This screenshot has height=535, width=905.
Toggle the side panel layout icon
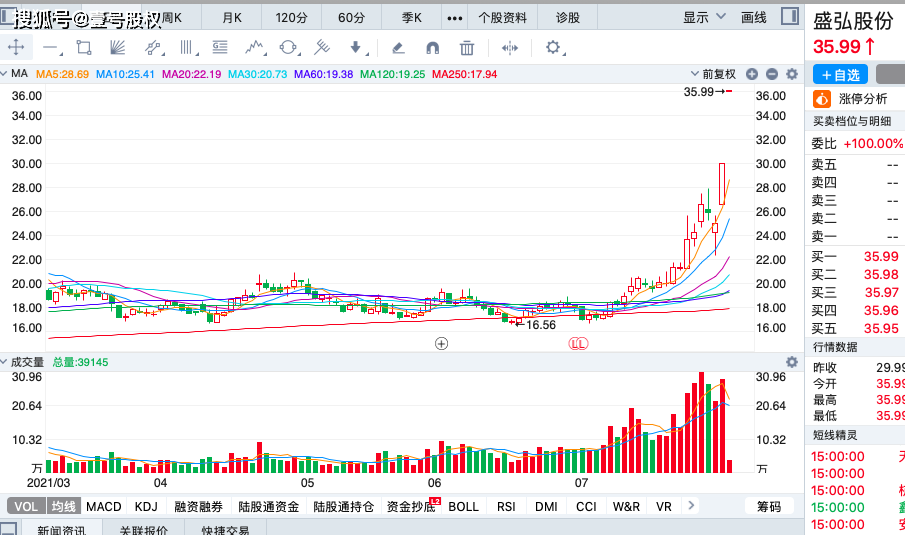click(x=790, y=16)
